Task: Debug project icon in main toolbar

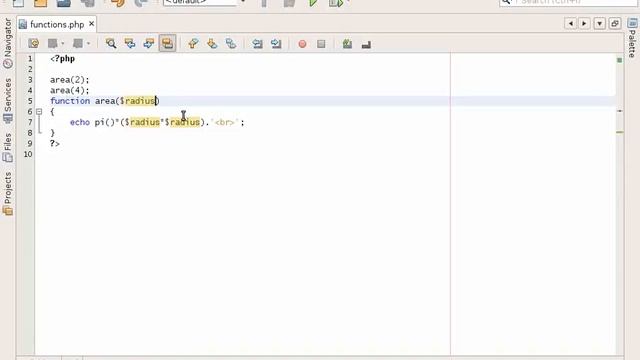Action: point(336,3)
